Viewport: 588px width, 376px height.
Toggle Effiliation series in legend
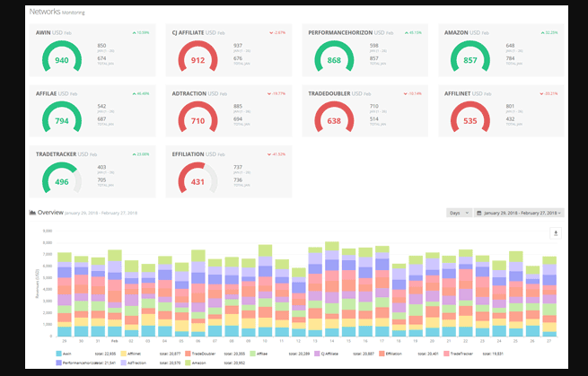coord(382,354)
